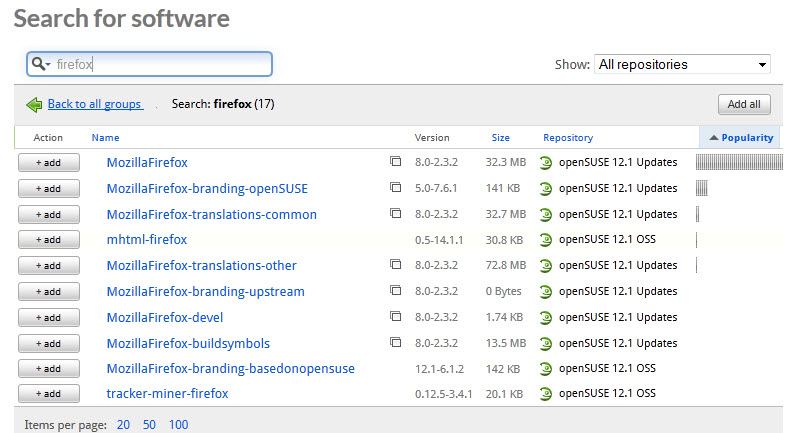Open the tracker-miner-firefox link
The width and height of the screenshot is (788, 433).
pos(167,394)
